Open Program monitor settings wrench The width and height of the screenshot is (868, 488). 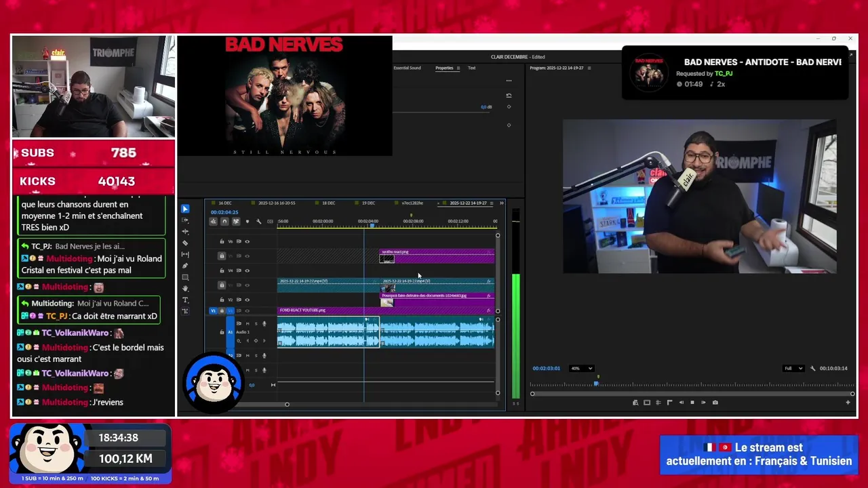coord(813,368)
